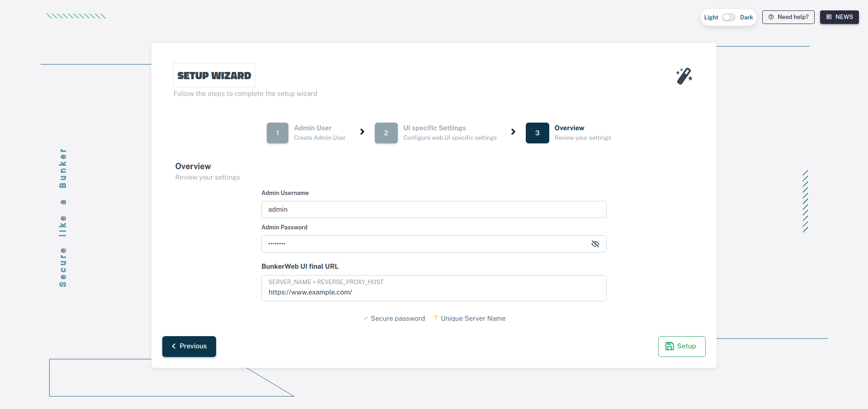Click the left chevron inside the Previous button
The height and width of the screenshot is (409, 868).
pos(174,346)
